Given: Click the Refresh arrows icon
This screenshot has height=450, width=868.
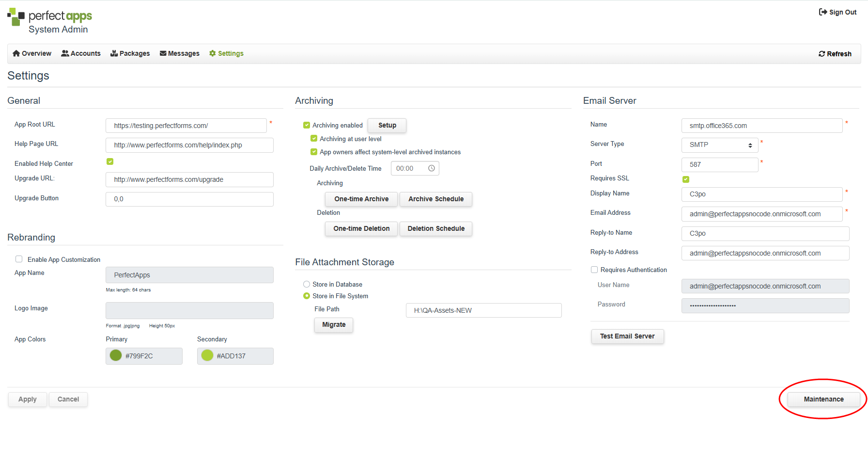Looking at the screenshot, I should (x=822, y=54).
